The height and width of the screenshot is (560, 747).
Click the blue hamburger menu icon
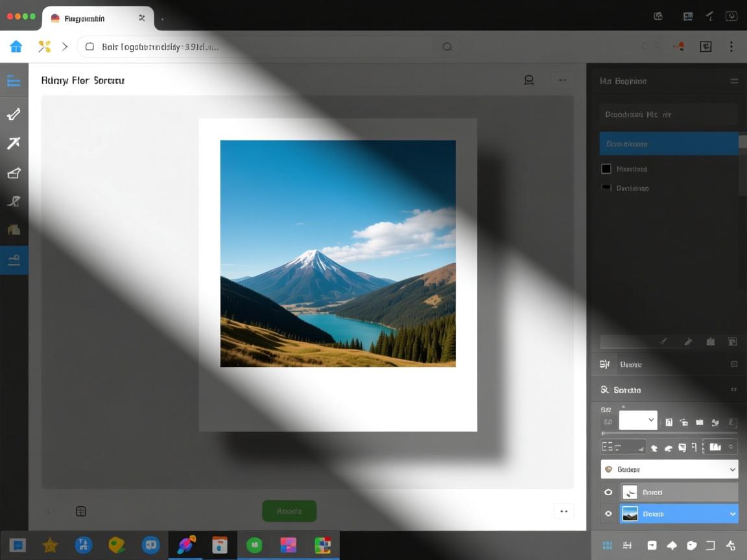pyautogui.click(x=14, y=81)
